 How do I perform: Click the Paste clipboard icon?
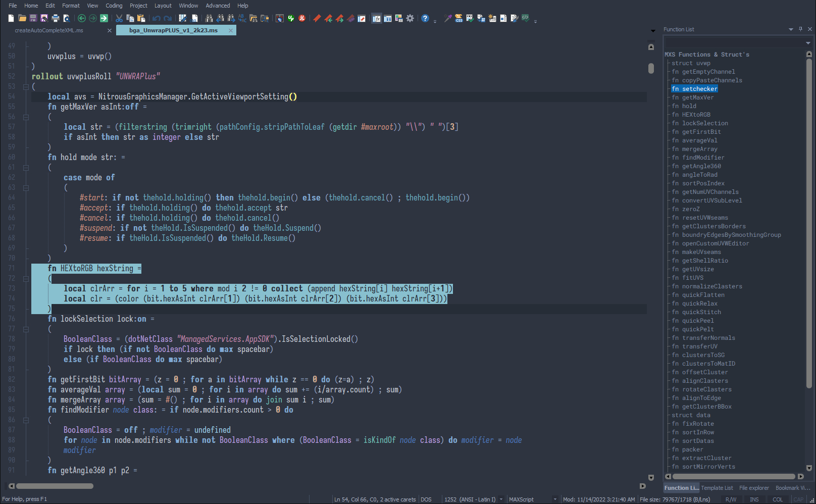click(x=141, y=18)
